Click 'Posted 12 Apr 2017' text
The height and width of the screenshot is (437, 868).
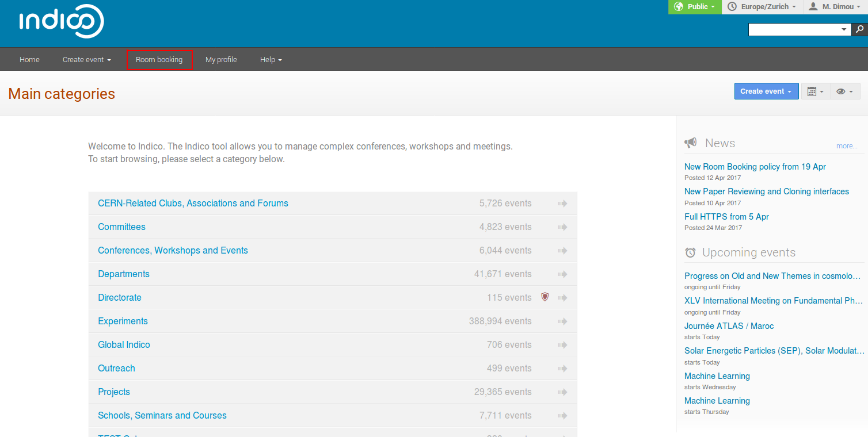pyautogui.click(x=713, y=178)
